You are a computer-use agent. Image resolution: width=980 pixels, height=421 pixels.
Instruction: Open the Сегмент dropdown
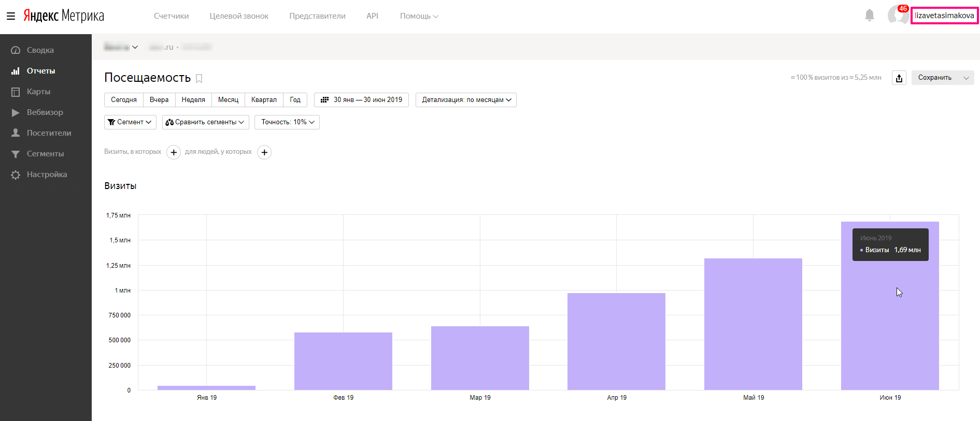coord(130,122)
